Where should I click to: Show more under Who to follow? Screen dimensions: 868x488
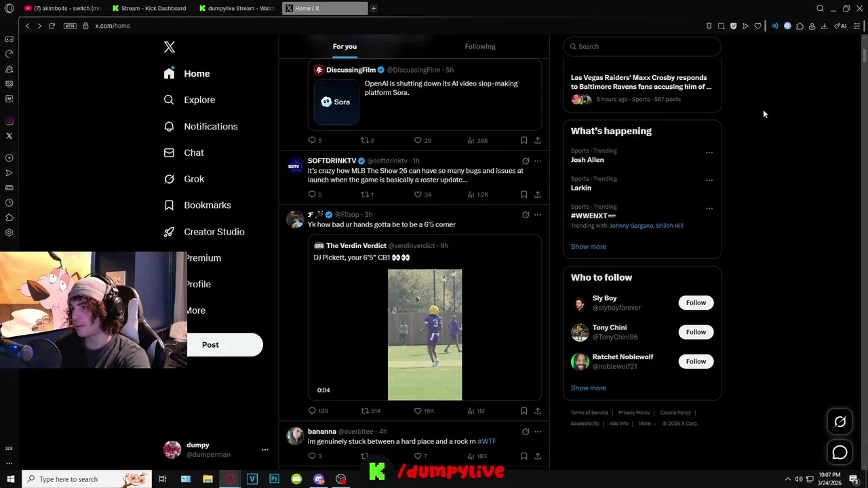coord(589,388)
